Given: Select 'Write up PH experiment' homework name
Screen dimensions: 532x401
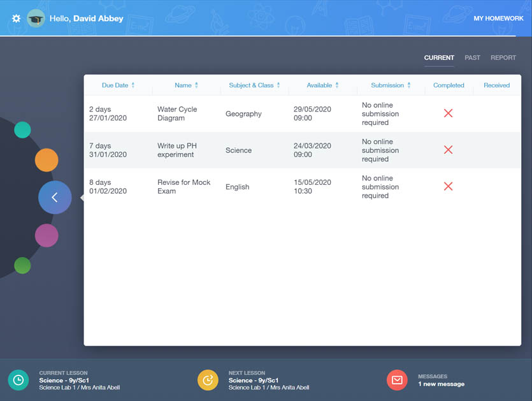Looking at the screenshot, I should [x=177, y=150].
